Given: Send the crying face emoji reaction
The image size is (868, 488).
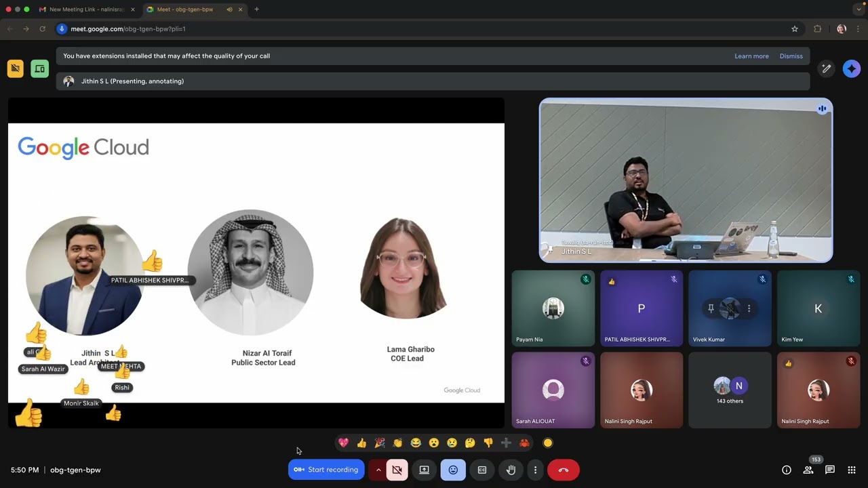Looking at the screenshot, I should coord(452,443).
